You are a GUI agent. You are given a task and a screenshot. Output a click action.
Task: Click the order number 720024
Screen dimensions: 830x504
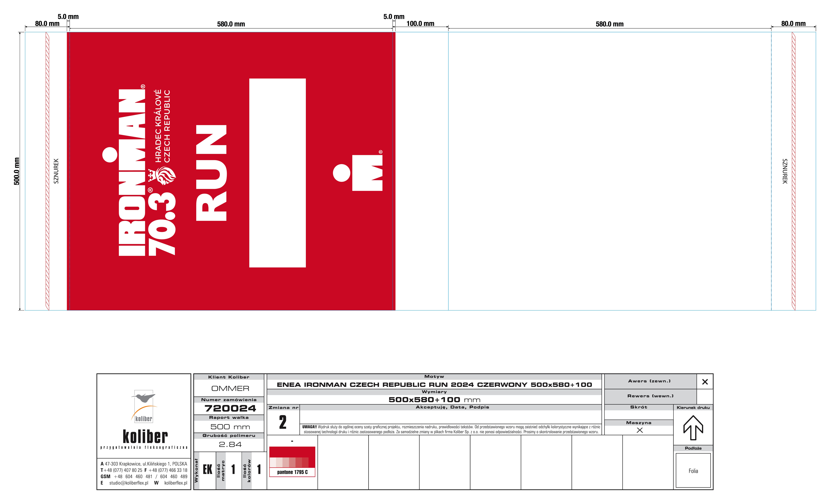pos(230,408)
